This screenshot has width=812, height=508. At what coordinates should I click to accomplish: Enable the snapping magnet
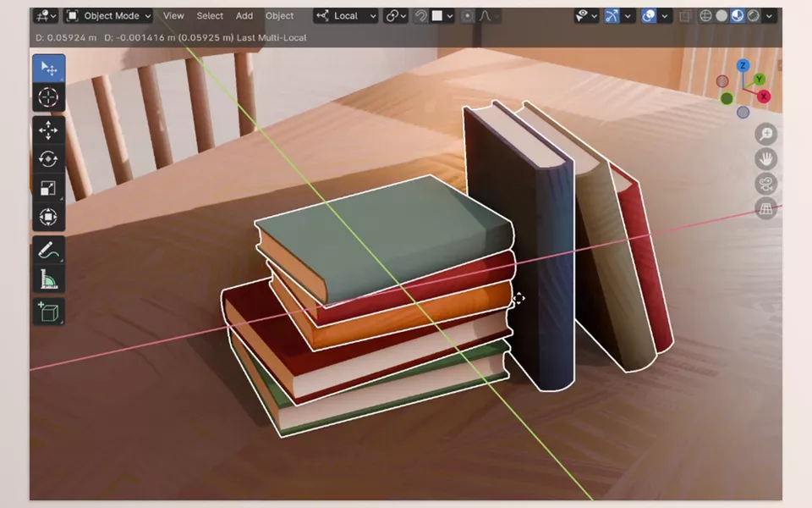coord(420,15)
